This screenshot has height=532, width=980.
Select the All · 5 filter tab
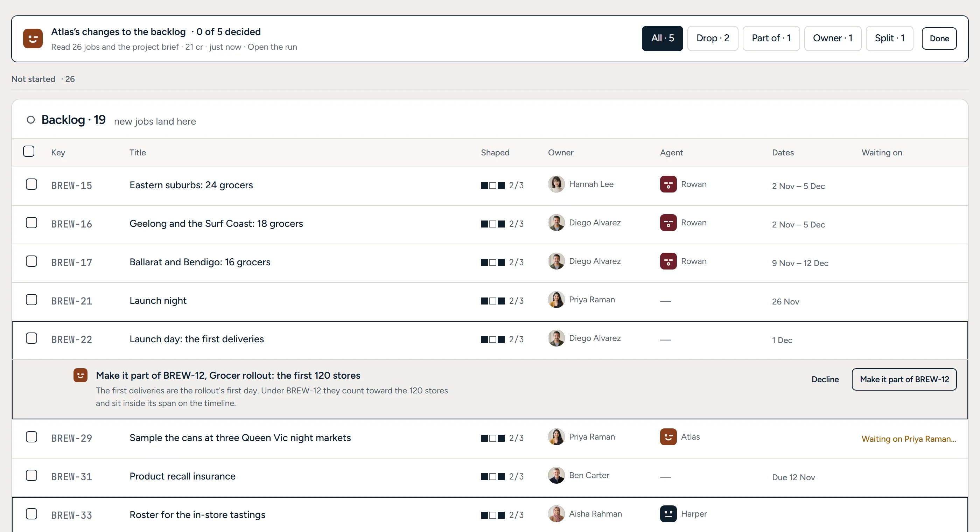tap(662, 38)
